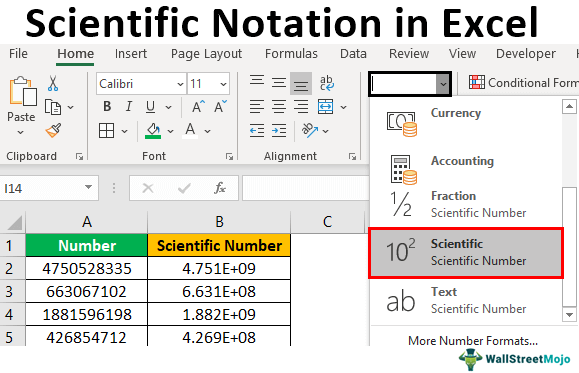Choose Accounting number format
The image size is (579, 373).
point(466,169)
